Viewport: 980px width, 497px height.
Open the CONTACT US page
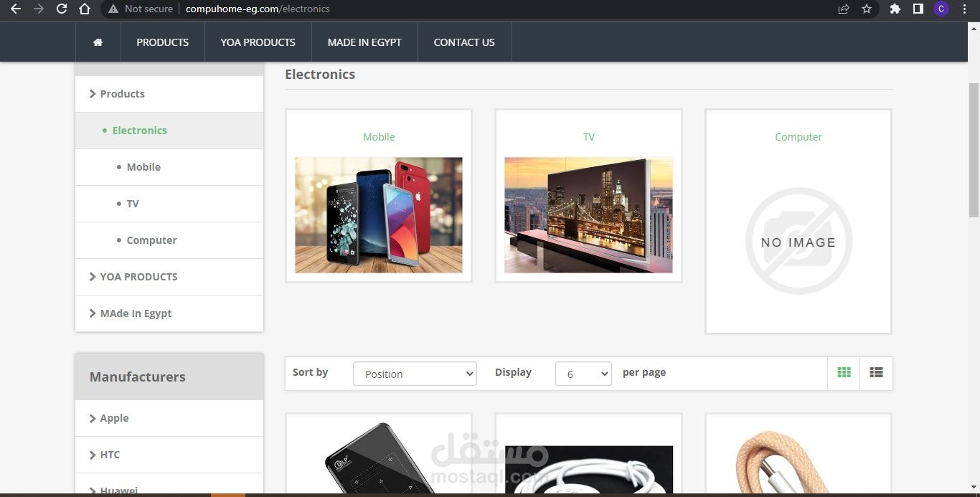click(464, 42)
